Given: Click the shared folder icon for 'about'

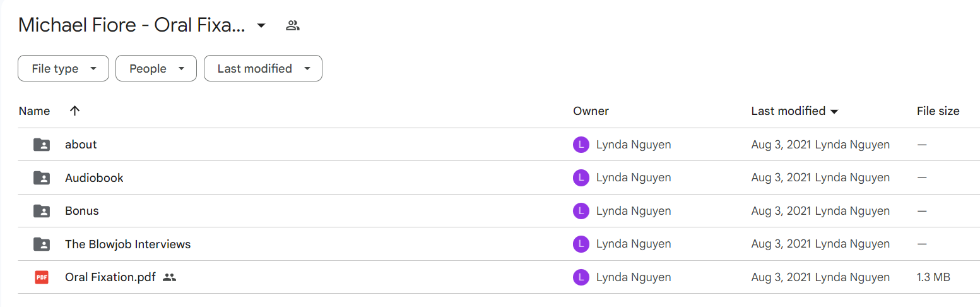Looking at the screenshot, I should coord(42,145).
